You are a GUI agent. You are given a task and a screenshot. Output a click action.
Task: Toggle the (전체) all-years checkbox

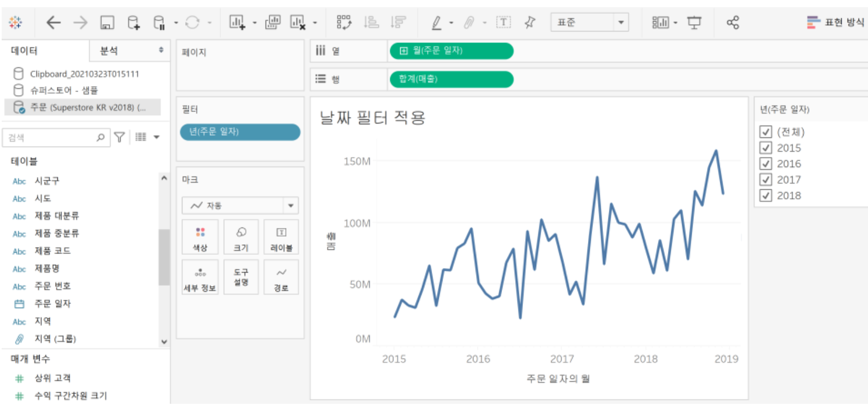click(x=765, y=132)
